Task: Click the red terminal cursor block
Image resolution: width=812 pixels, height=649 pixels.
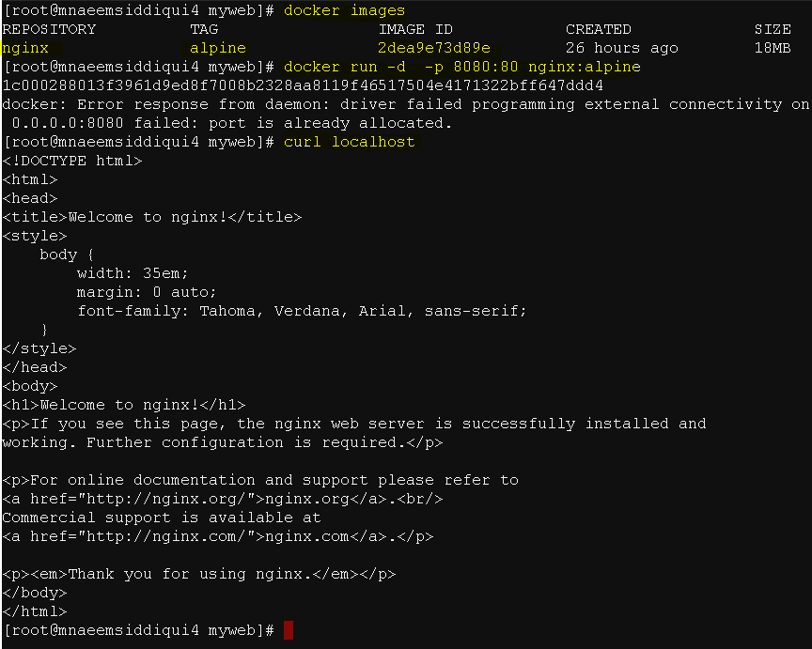Action: coord(289,630)
